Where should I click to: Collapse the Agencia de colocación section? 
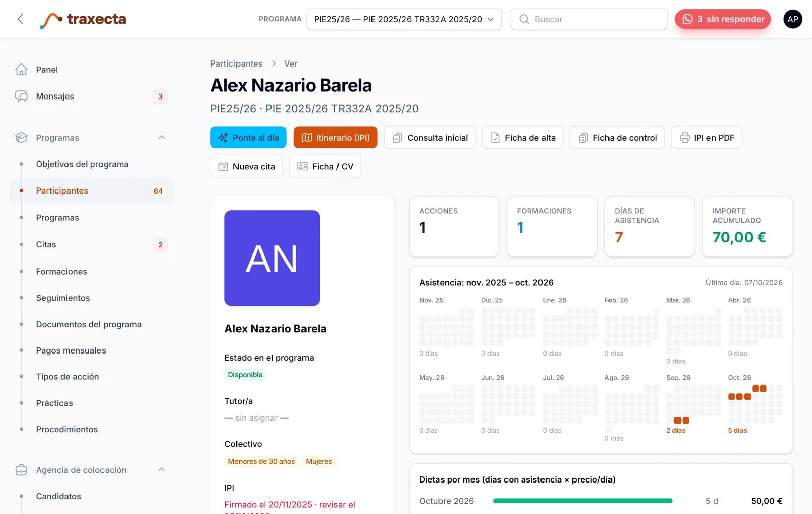[162, 470]
